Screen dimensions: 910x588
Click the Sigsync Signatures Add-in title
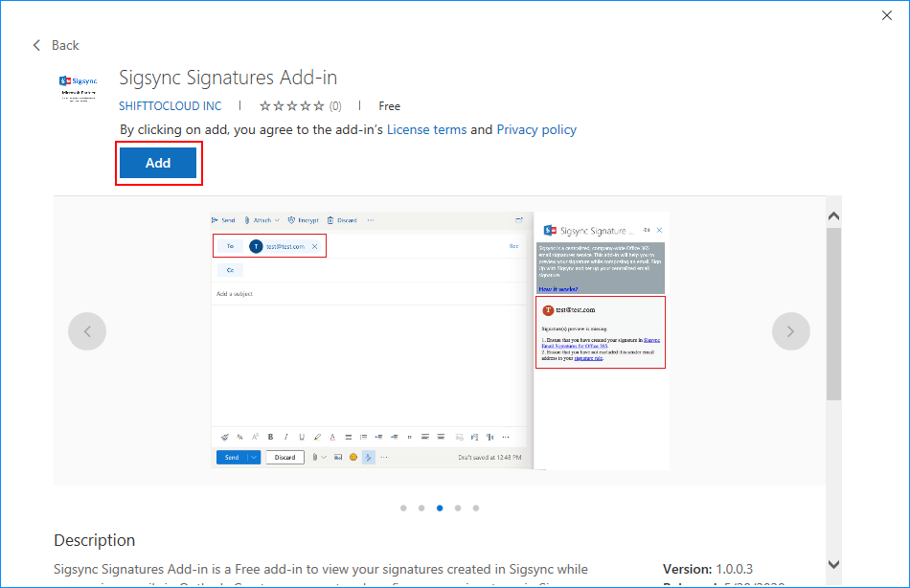[x=228, y=78]
